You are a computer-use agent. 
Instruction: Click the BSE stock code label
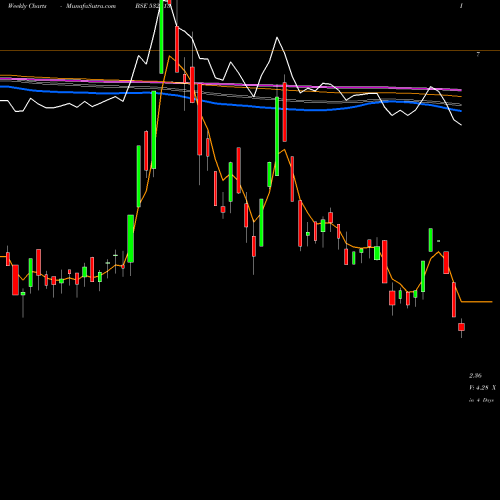click(153, 6)
